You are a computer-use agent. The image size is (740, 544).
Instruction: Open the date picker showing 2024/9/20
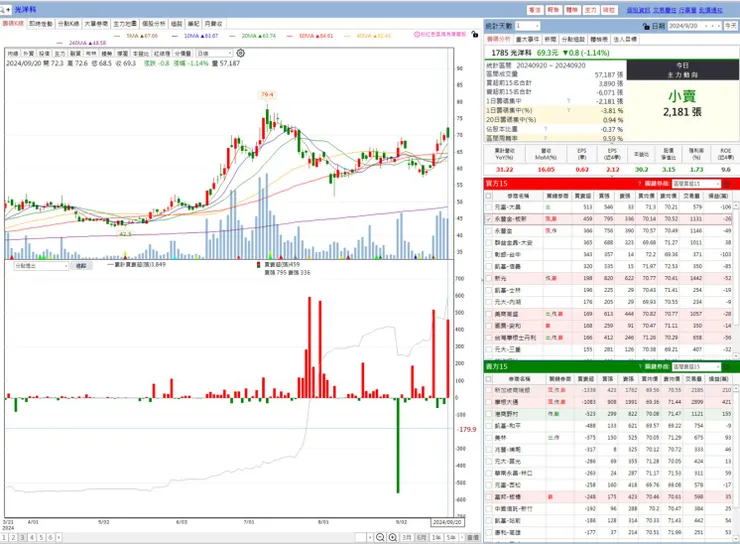click(x=695, y=26)
